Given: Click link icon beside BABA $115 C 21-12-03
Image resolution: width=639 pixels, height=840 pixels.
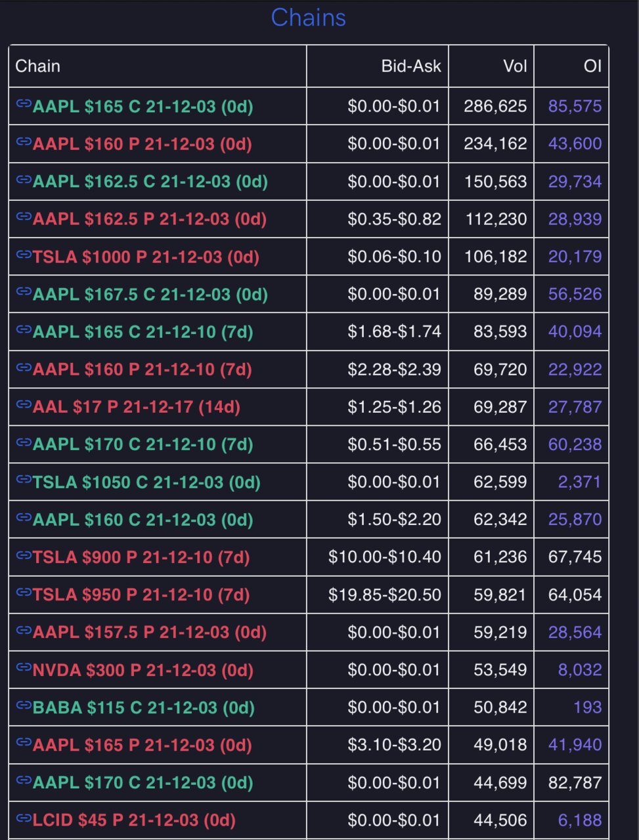Looking at the screenshot, I should tap(24, 705).
